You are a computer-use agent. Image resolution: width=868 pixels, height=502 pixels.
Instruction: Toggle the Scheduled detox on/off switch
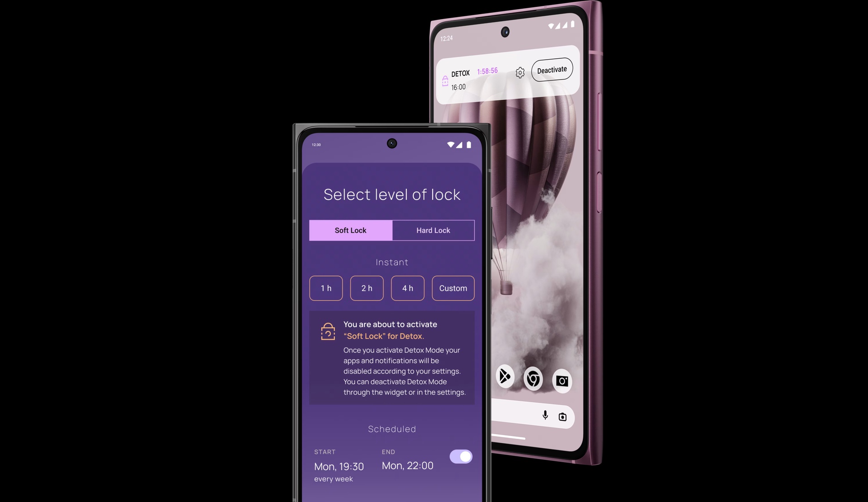point(461,456)
